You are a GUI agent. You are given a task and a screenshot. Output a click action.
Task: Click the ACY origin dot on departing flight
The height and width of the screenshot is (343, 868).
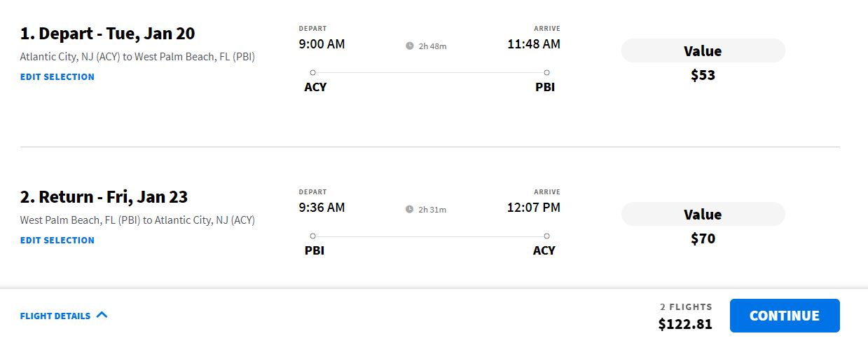point(312,72)
